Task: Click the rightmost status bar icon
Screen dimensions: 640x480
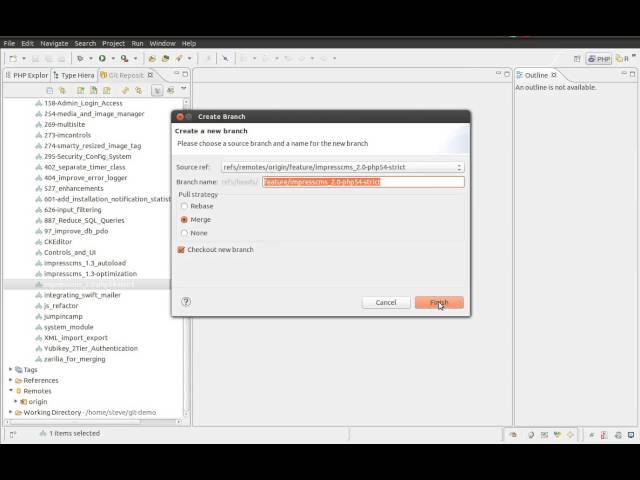Action: [631, 435]
